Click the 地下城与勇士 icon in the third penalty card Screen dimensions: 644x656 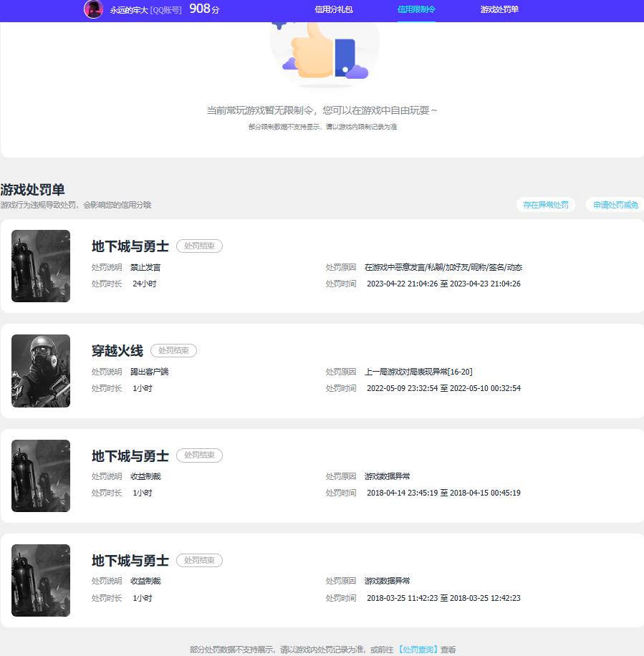pos(40,476)
